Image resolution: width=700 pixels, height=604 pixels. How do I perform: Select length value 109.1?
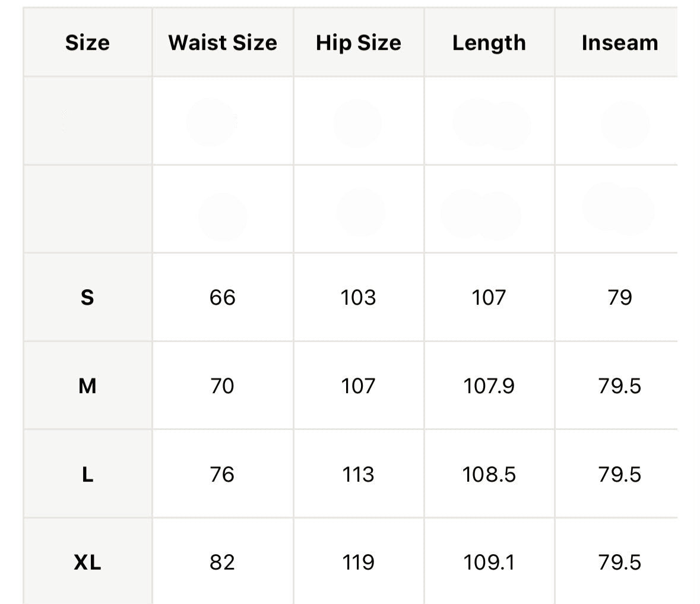(489, 562)
